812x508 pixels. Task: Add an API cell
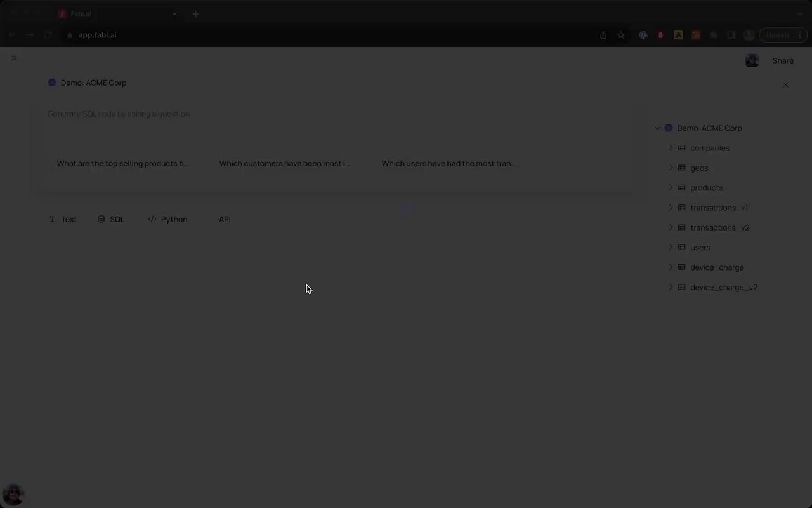[x=225, y=219]
